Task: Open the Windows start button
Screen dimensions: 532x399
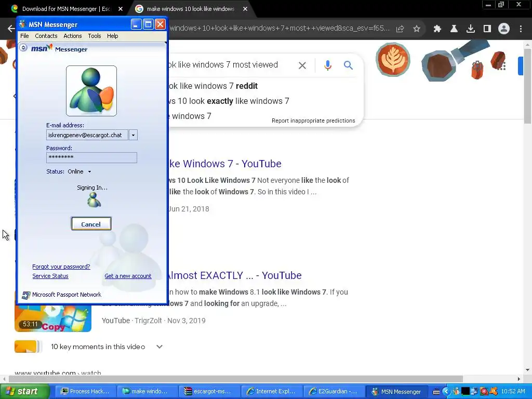Action: (24, 392)
